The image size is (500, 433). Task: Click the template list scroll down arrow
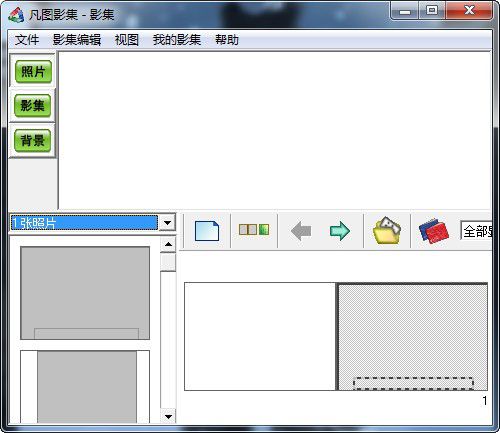coord(168,417)
